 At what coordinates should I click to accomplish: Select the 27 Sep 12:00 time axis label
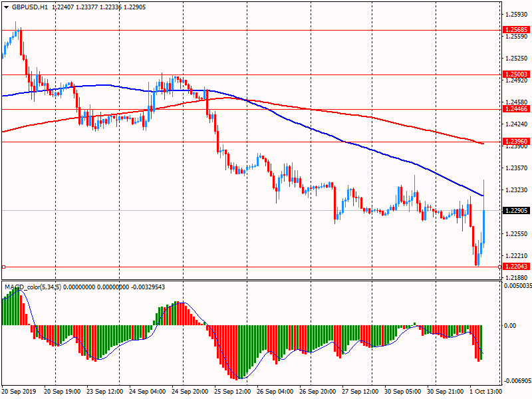360,392
